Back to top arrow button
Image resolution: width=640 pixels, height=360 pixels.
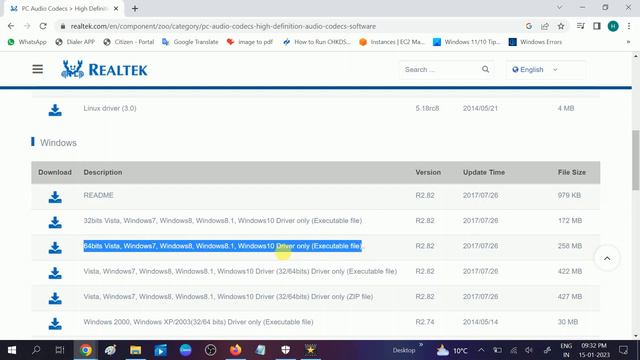point(607,258)
